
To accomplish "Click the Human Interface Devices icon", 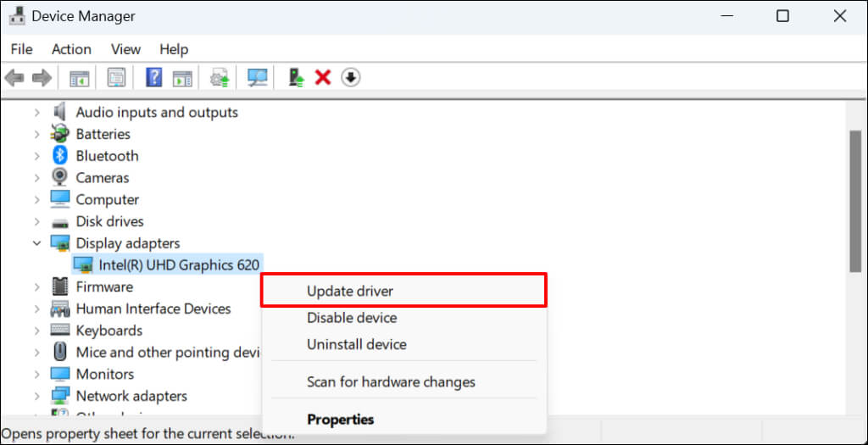I will 60,309.
